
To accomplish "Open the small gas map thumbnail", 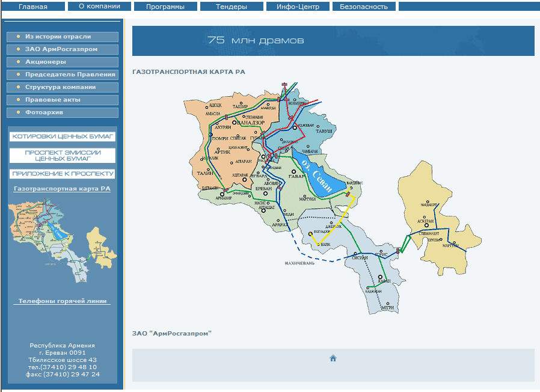I will pyautogui.click(x=63, y=240).
